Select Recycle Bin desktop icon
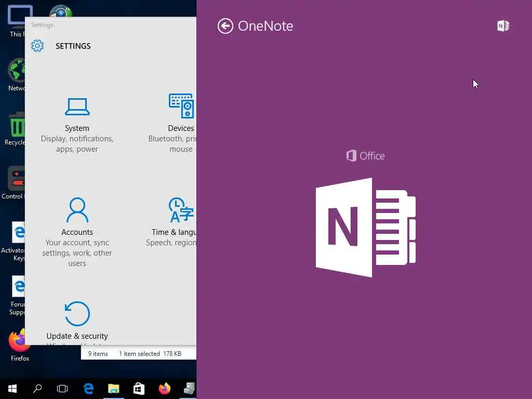532x399 pixels. click(x=15, y=129)
